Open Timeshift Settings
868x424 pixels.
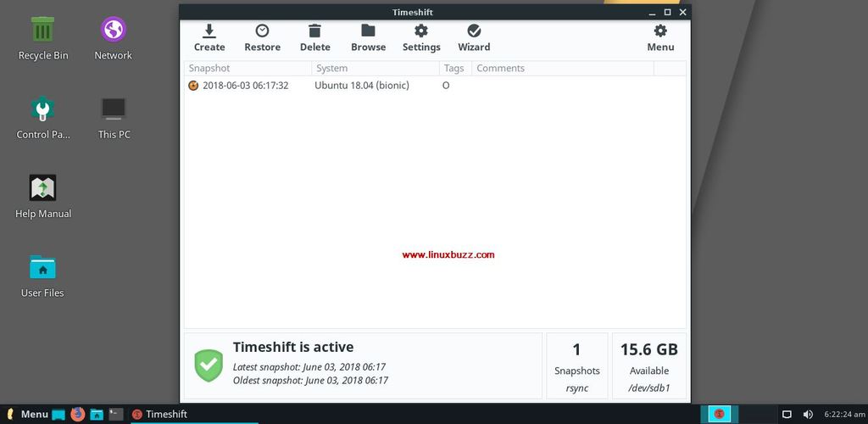pyautogui.click(x=421, y=38)
